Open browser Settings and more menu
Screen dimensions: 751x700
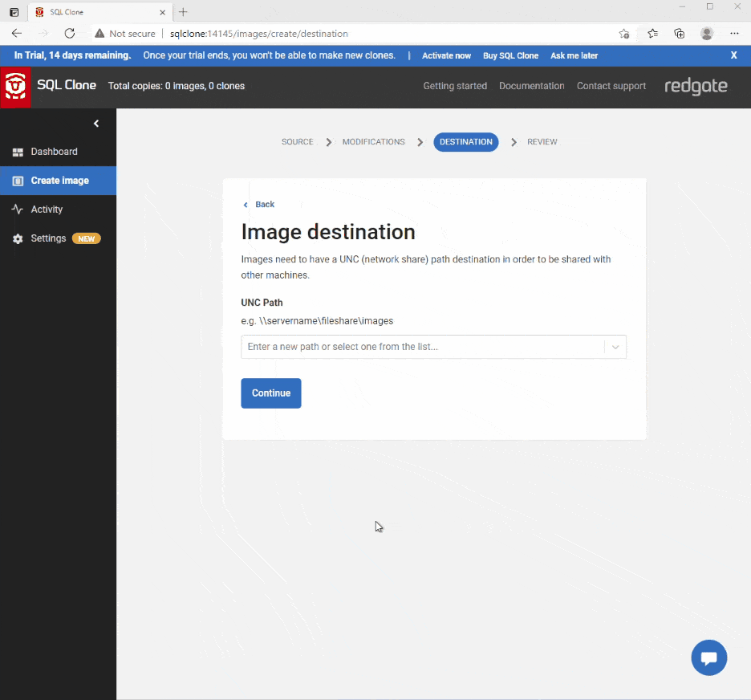(x=734, y=34)
